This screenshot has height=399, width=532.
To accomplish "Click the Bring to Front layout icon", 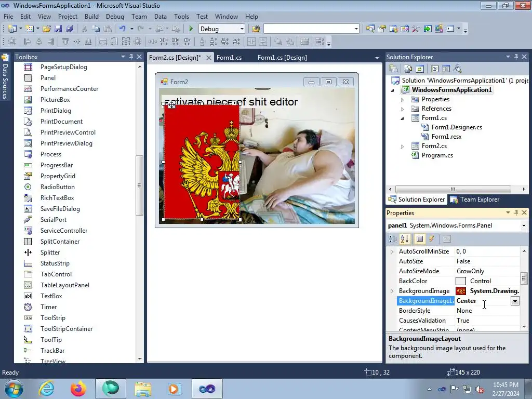I will click(278, 42).
